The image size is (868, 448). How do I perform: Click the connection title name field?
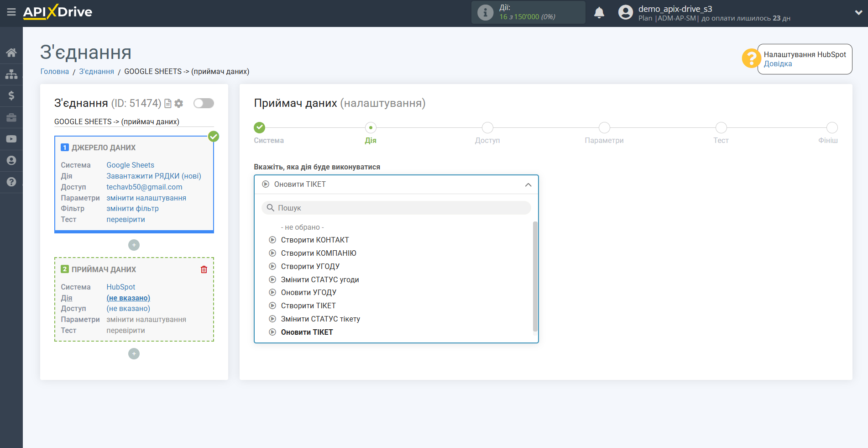click(x=134, y=122)
